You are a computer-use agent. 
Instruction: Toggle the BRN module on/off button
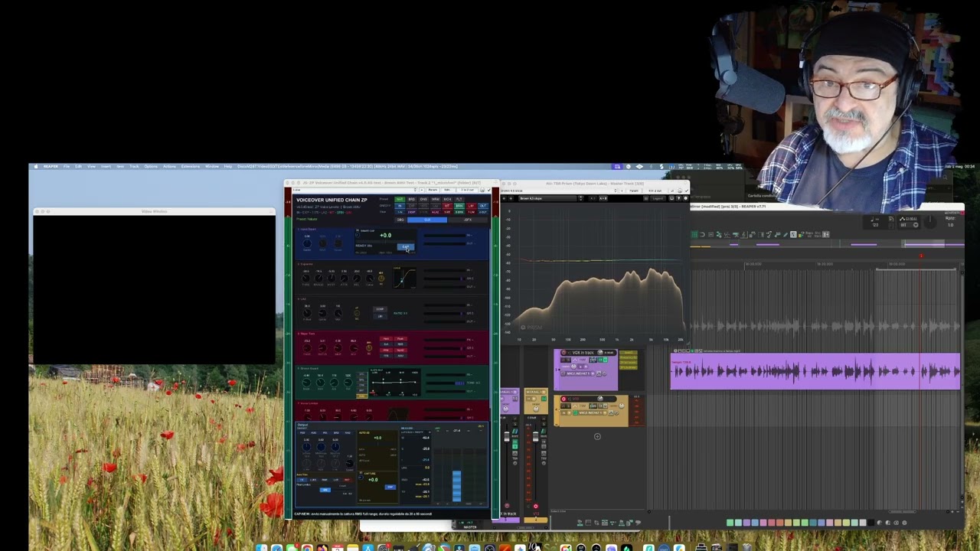pos(459,206)
